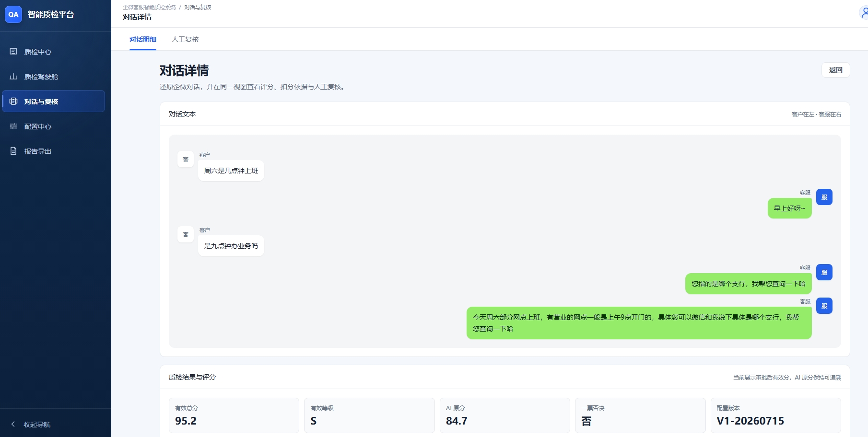This screenshot has height=437, width=868.
Task: Open 配置中心 menu item
Action: (x=54, y=126)
